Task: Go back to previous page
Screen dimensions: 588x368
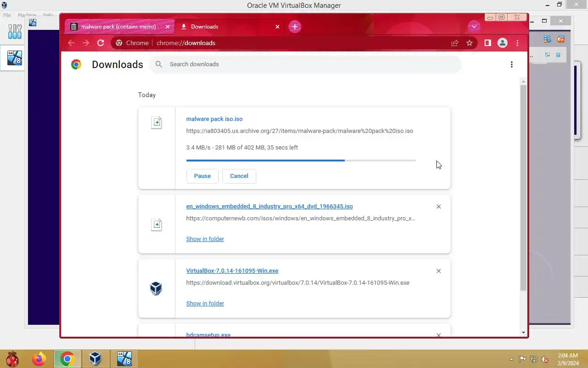Action: click(x=71, y=43)
